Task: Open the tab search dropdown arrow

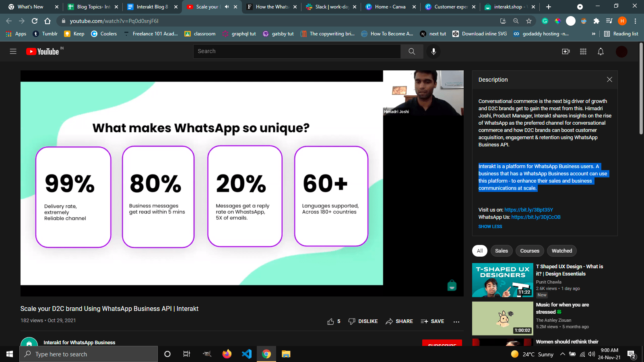Action: (580, 7)
